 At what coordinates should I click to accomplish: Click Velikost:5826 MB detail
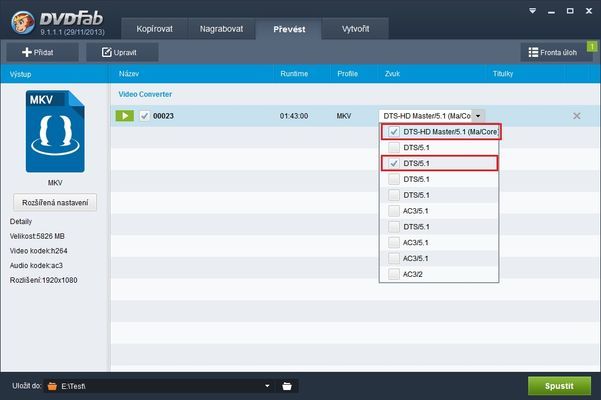click(x=37, y=236)
